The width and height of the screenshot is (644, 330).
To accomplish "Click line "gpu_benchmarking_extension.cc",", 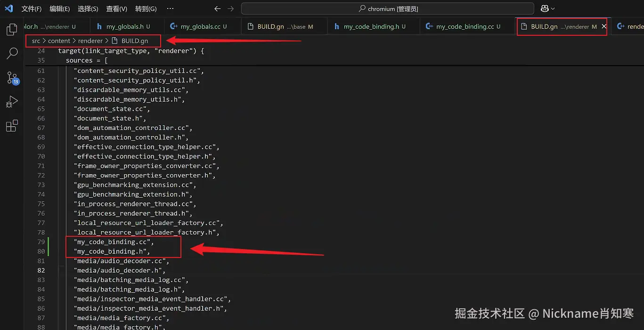I will click(135, 185).
